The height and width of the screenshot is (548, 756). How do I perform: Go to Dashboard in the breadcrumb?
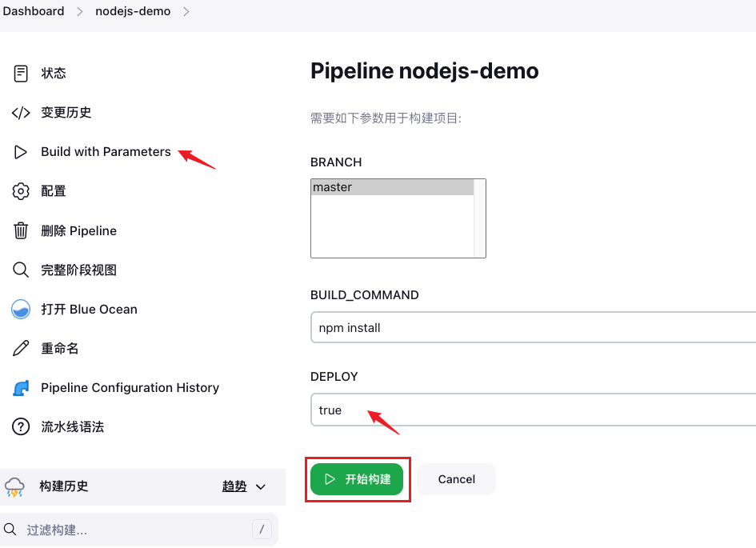click(x=34, y=11)
